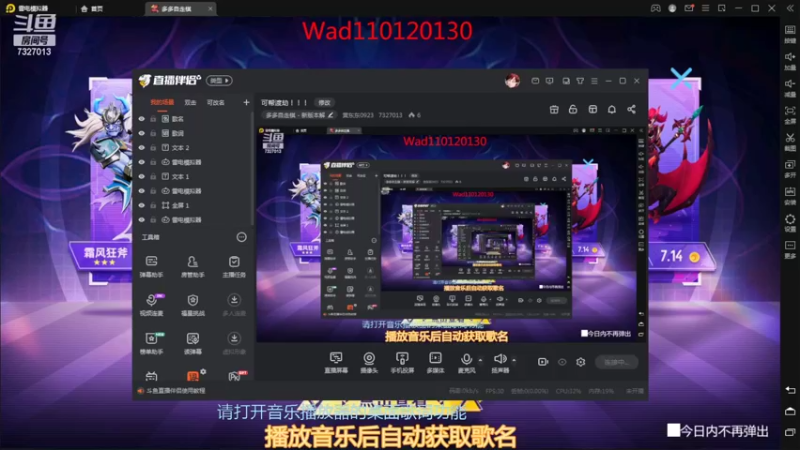Check 今日内不再弹出 in emulator bottom-right
800x450 pixels.
(673, 430)
